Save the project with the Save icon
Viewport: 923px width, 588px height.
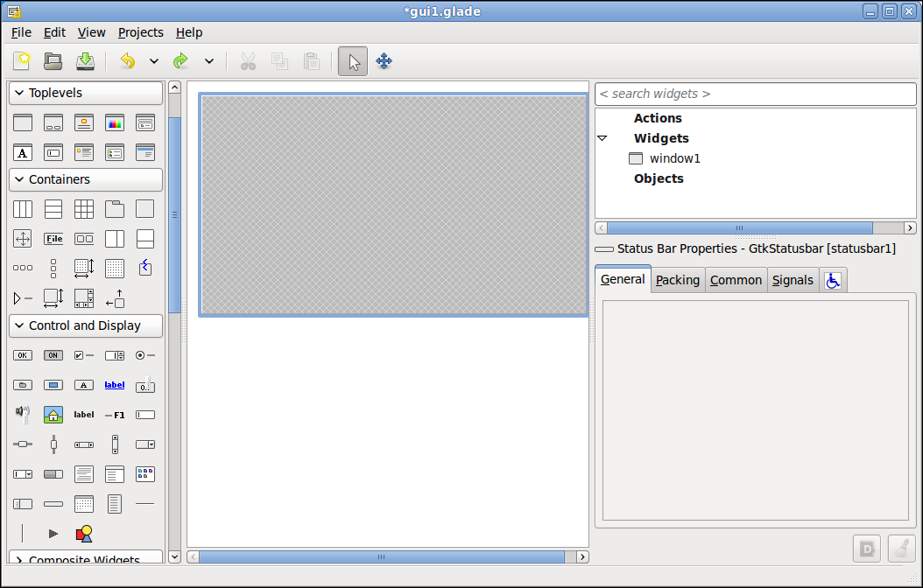(85, 61)
